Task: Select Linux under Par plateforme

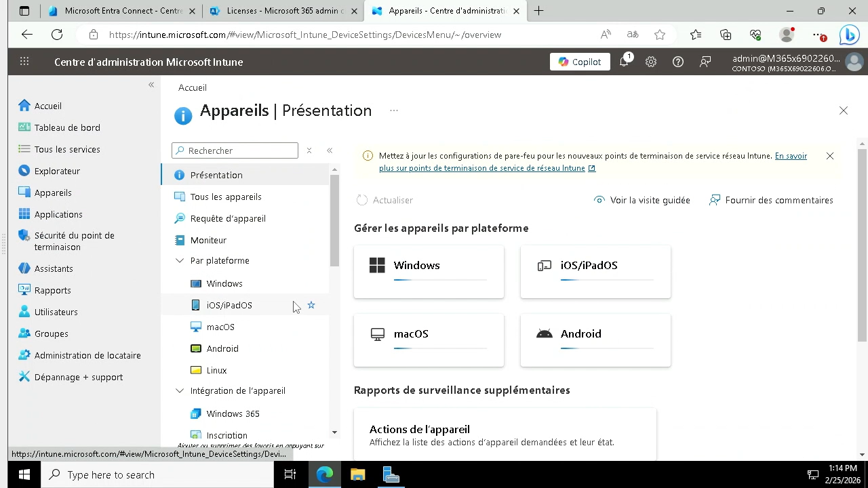Action: click(245, 370)
